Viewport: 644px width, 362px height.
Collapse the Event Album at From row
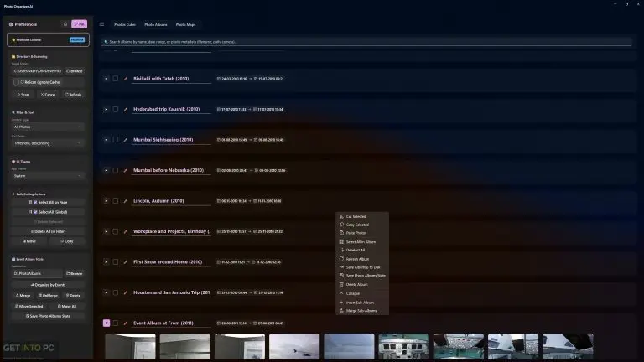(x=106, y=323)
